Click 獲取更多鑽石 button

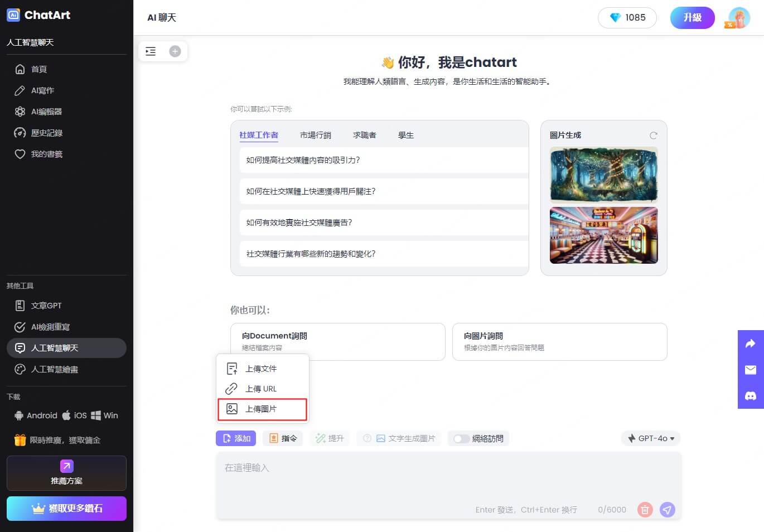pos(66,509)
